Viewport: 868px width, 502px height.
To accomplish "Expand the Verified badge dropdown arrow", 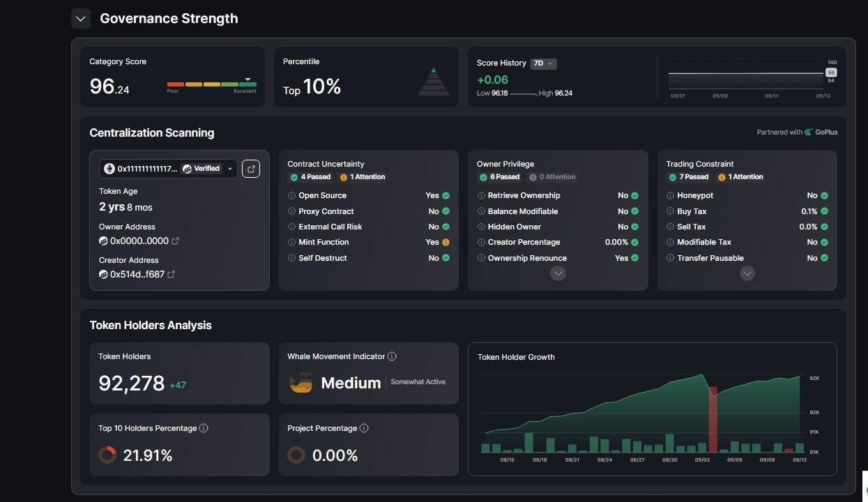I will [230, 169].
